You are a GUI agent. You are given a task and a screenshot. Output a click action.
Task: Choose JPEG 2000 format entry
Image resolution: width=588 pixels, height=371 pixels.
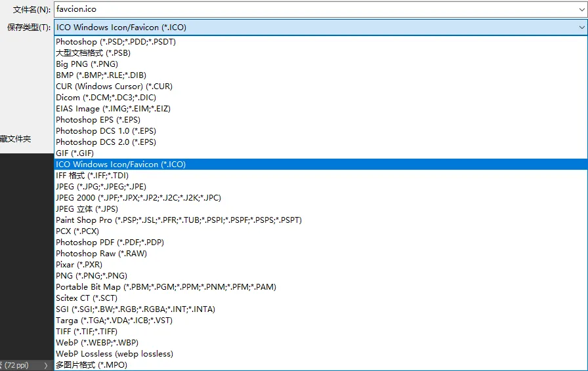pos(321,198)
